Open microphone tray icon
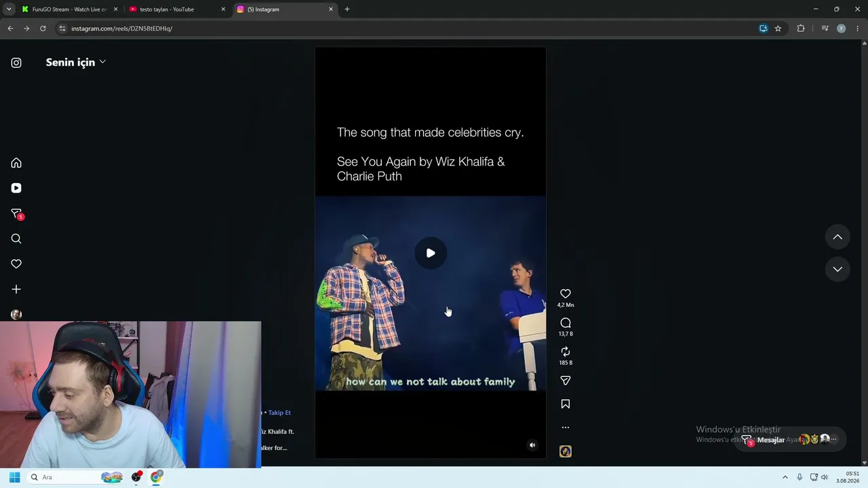868x488 pixels. (800, 477)
